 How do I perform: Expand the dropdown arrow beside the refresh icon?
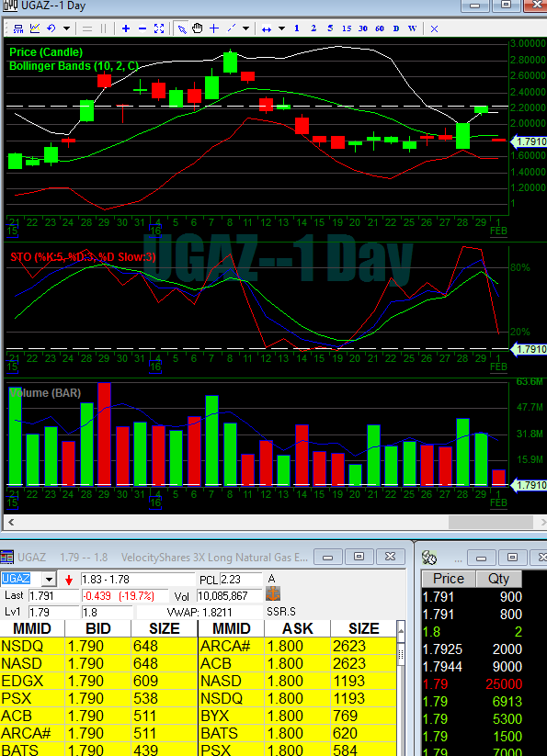click(66, 28)
